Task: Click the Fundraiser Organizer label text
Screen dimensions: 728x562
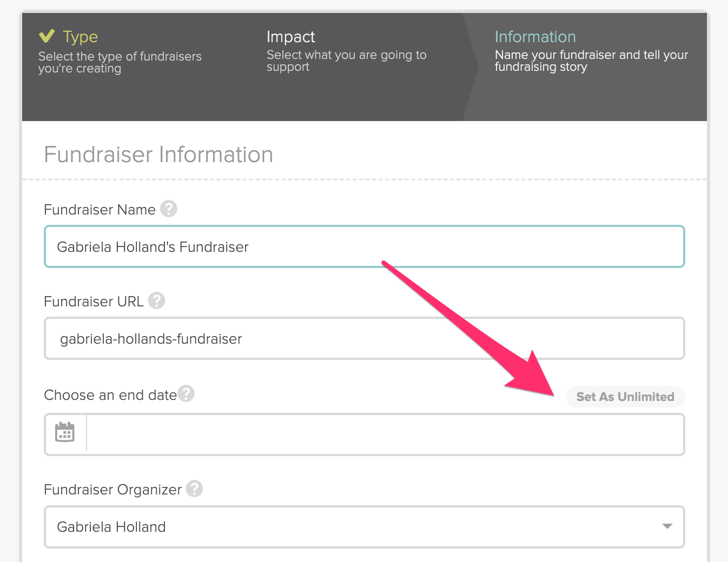Action: 112,490
